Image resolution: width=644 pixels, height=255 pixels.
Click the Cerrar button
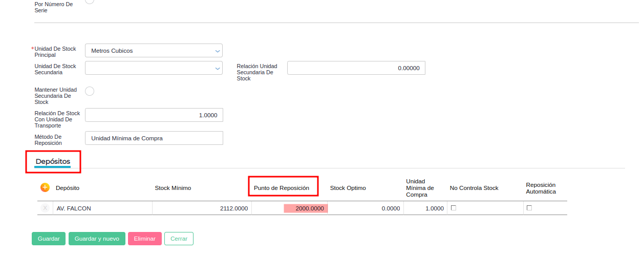point(179,239)
